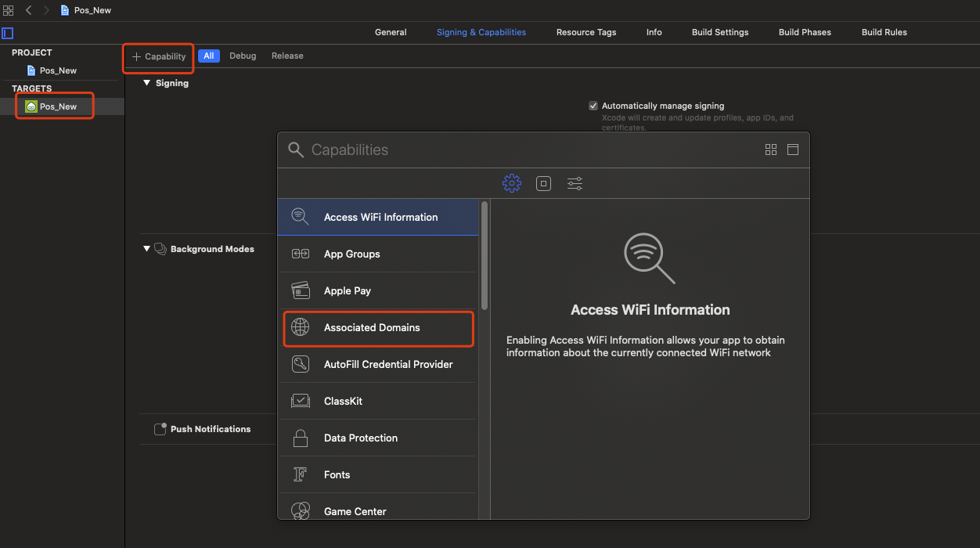Viewport: 980px width, 548px height.
Task: Select the capabilities gear filter icon
Action: [511, 183]
